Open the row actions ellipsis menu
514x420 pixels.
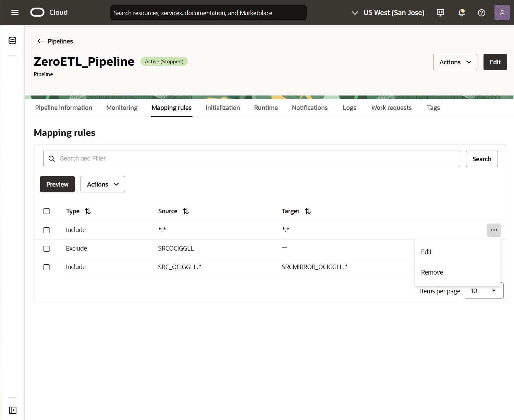pos(494,230)
